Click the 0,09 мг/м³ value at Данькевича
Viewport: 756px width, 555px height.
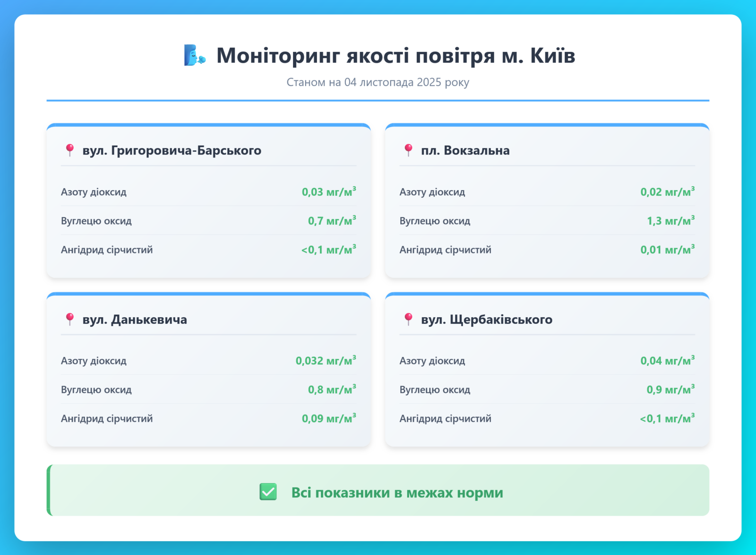(x=328, y=418)
